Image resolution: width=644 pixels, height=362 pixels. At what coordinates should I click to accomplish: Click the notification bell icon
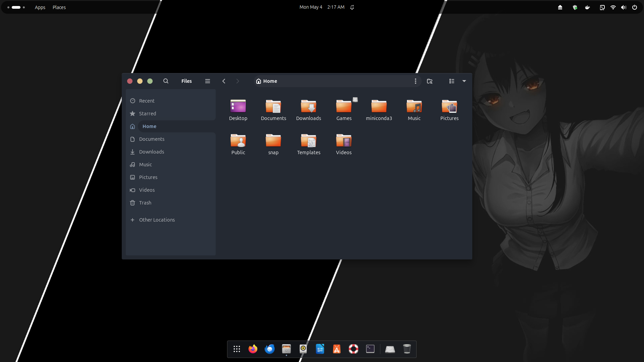352,7
